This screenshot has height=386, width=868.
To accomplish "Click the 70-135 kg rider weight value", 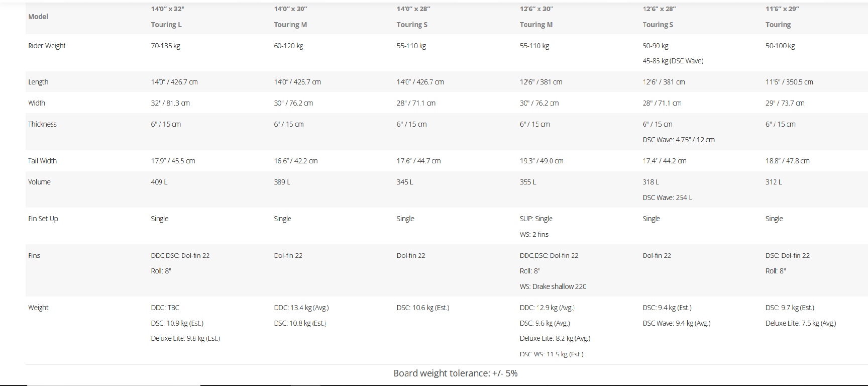I will pyautogui.click(x=165, y=46).
